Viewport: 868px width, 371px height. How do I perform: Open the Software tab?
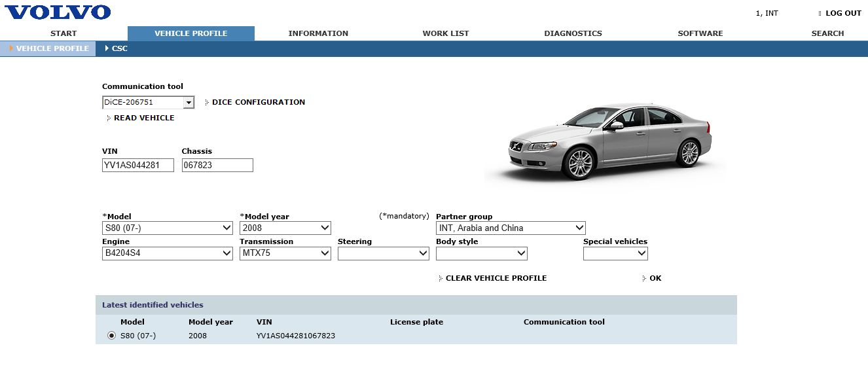[700, 33]
